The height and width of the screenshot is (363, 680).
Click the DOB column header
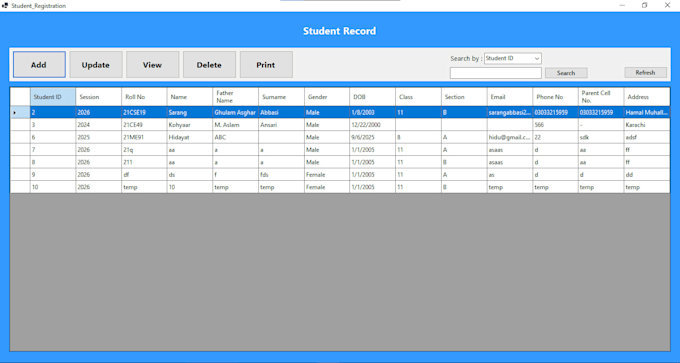click(x=372, y=97)
